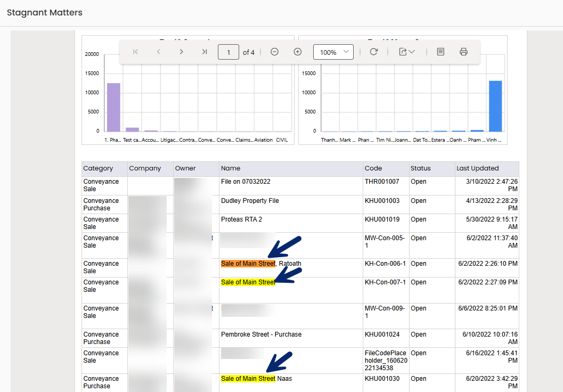The width and height of the screenshot is (563, 392).
Task: Select 'Sale of Main Street' in KH-Con-007-1 row
Action: click(248, 282)
